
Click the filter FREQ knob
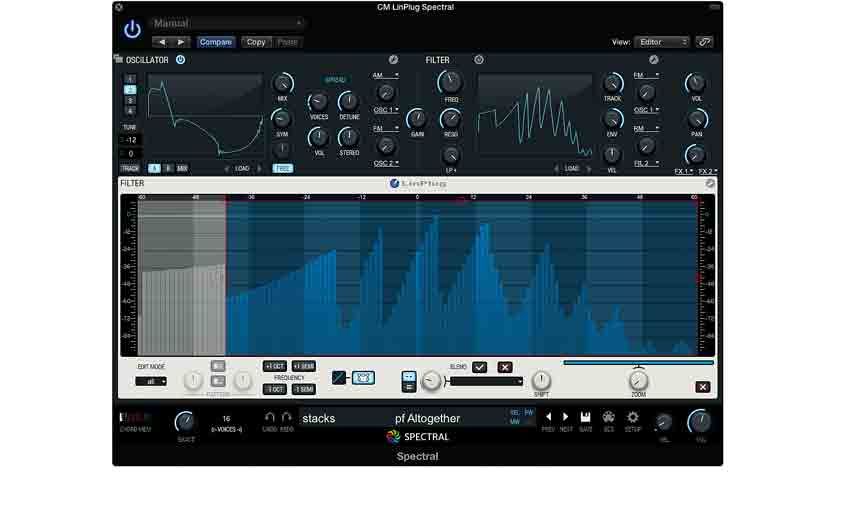pos(450,82)
